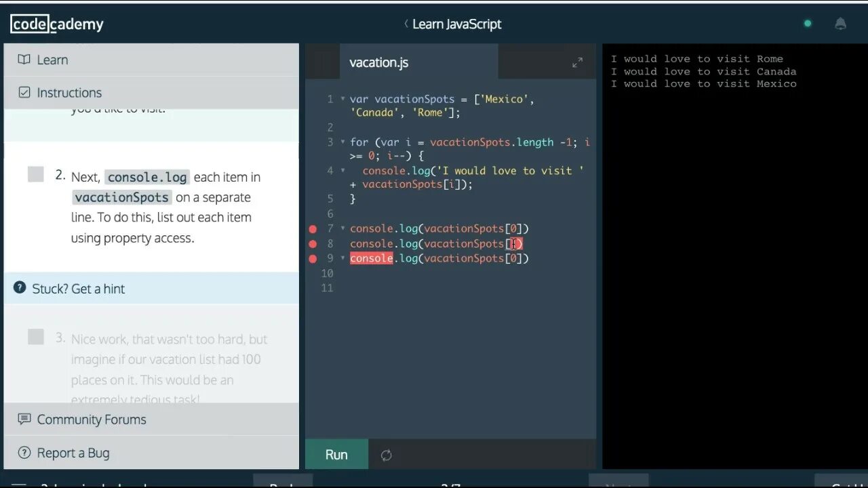Toggle fold arrow on line 7
Image resolution: width=868 pixels, height=488 pixels.
(x=342, y=228)
